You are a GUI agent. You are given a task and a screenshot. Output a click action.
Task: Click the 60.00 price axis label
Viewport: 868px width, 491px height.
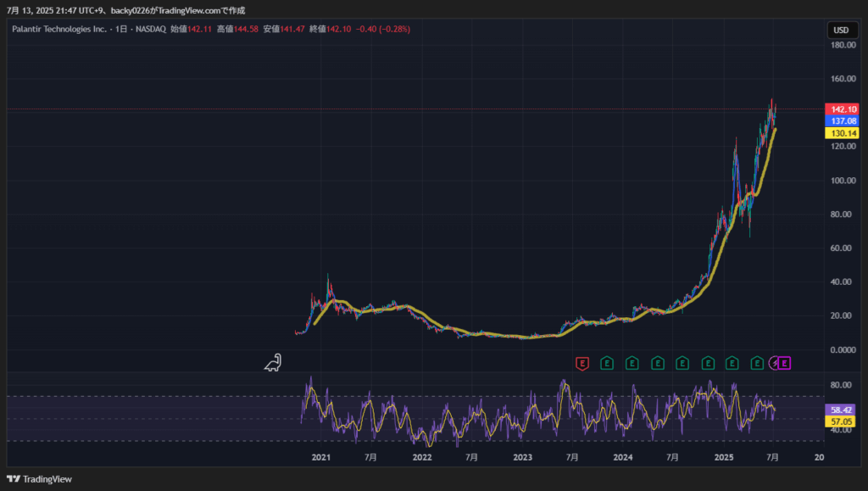841,248
